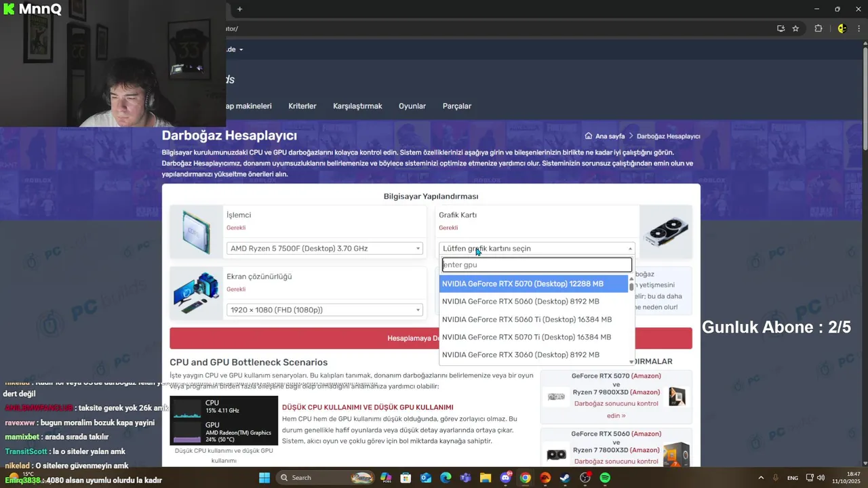Click the graphics card image
Image resolution: width=868 pixels, height=488 pixels.
[665, 232]
